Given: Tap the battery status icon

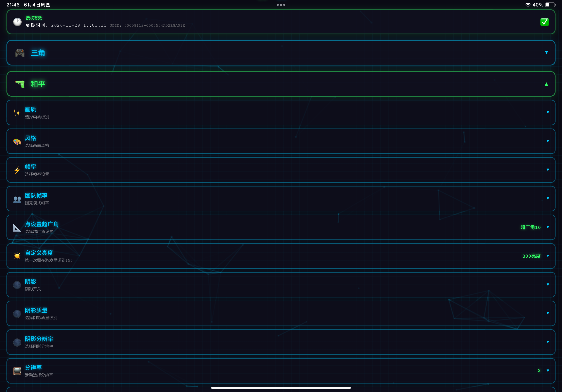Looking at the screenshot, I should pos(550,5).
